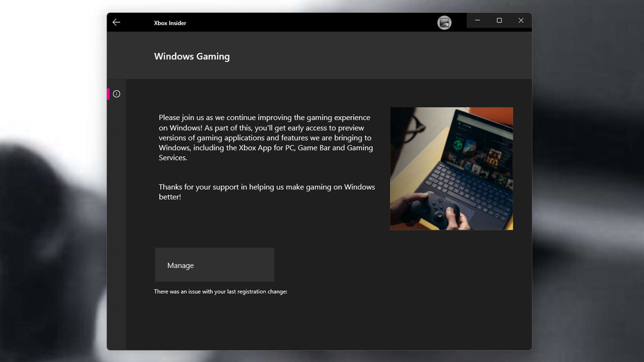Click the Manage button
The width and height of the screenshot is (644, 362).
click(214, 265)
